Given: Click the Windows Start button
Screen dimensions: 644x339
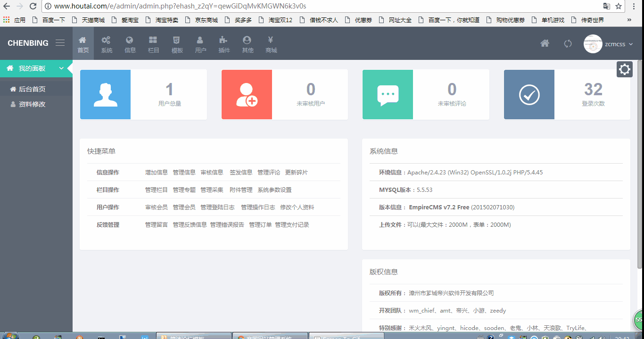Looking at the screenshot, I should [9, 336].
